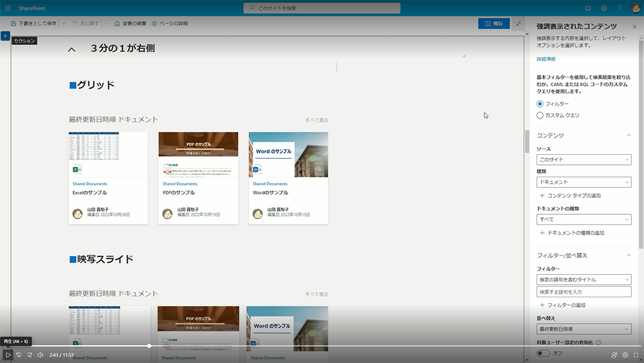The height and width of the screenshot is (363, 644).
Task: Click the plus icon for コンテンツ タイプの追加
Action: 542,195
